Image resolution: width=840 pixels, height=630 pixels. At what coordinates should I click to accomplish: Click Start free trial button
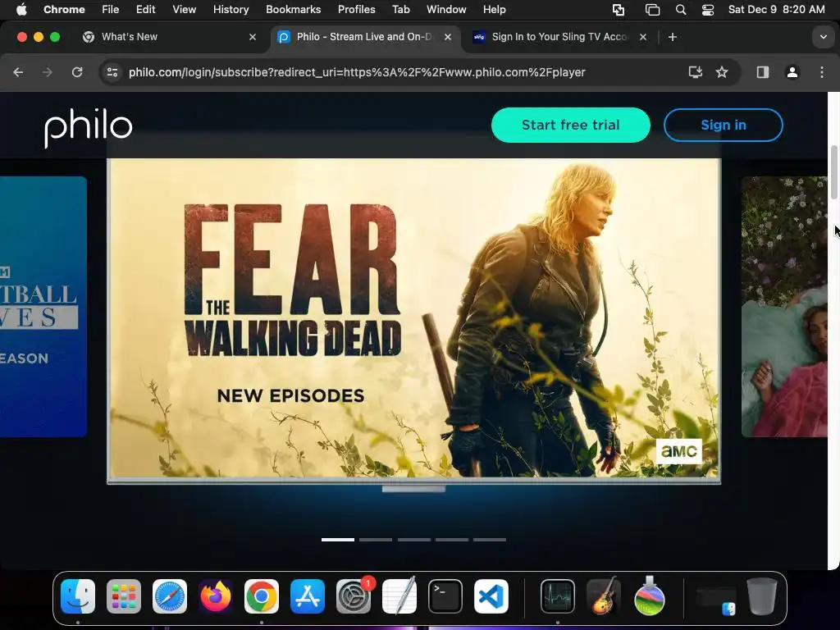coord(571,125)
